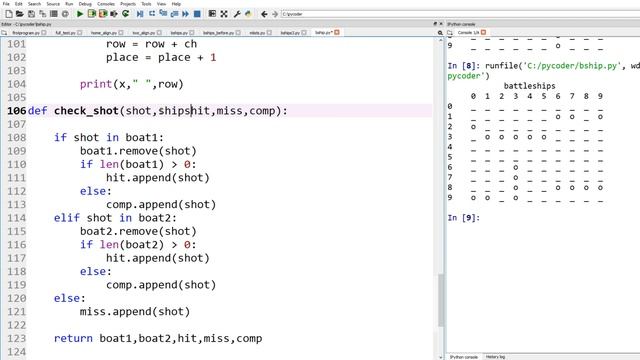
Task: Click the Save all files icon
Action: (x=42, y=14)
